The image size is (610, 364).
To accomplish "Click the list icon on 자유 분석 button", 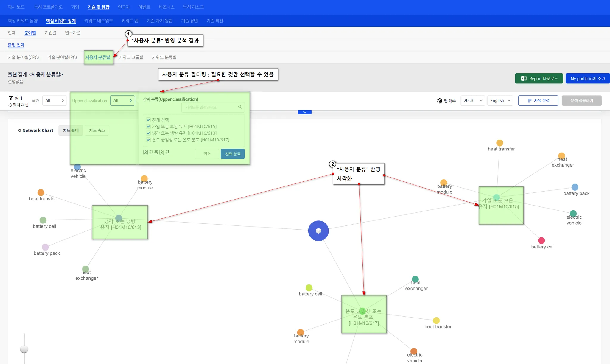I will [x=530, y=101].
